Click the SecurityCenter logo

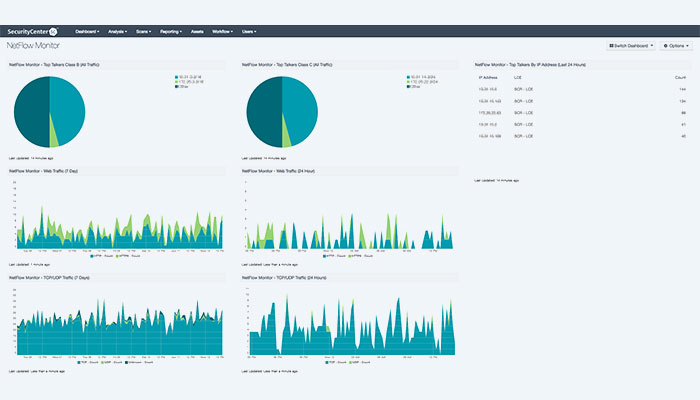coord(33,31)
